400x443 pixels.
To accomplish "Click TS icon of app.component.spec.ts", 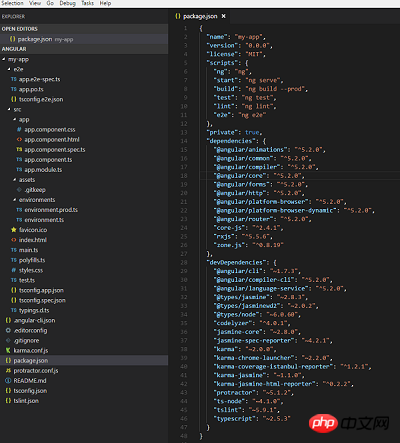I will 19,150.
